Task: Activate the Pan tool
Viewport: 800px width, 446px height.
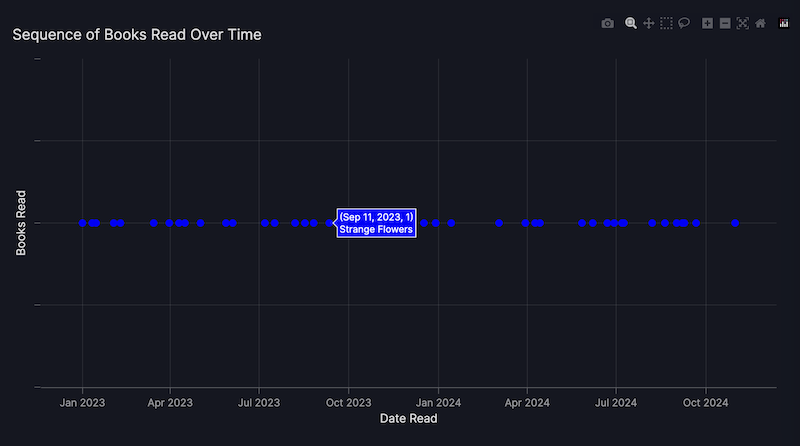Action: pyautogui.click(x=649, y=23)
